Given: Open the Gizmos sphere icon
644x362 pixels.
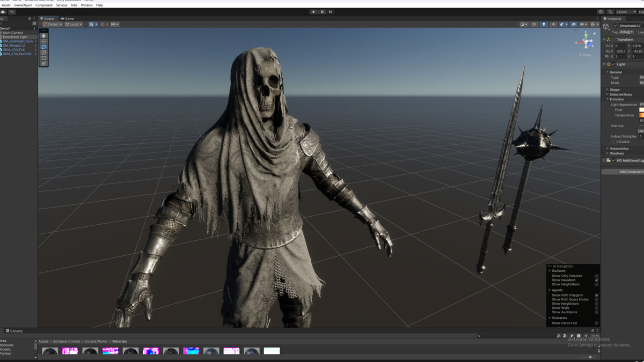Looking at the screenshot, I should pos(593,24).
